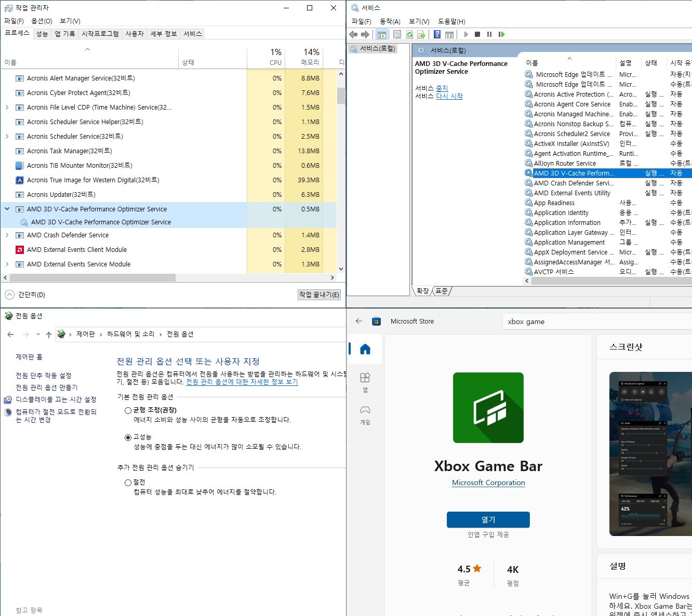Viewport: 692px width, 616px height.
Task: Select 고성능 power plan radio
Action: 128,437
